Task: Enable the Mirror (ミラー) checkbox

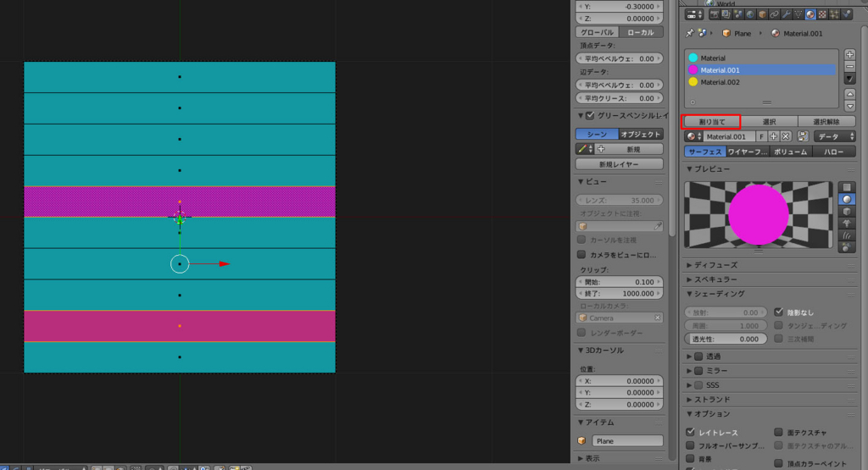Action: pos(698,371)
